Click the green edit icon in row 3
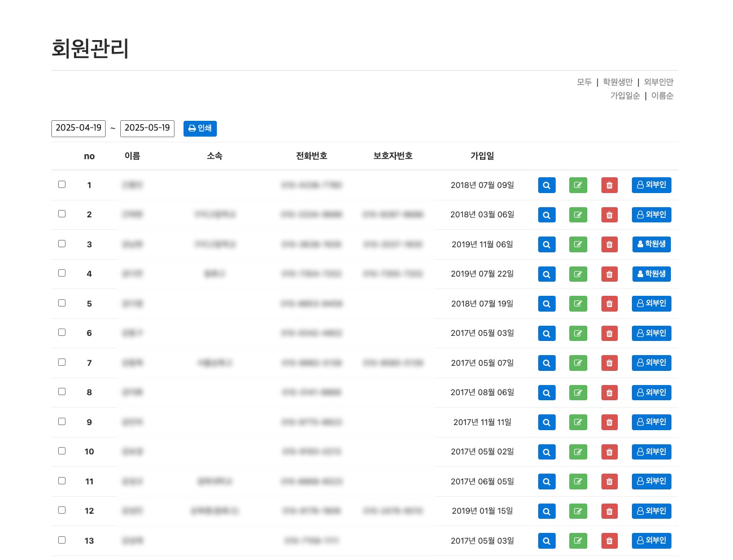733x560 pixels. click(x=578, y=244)
